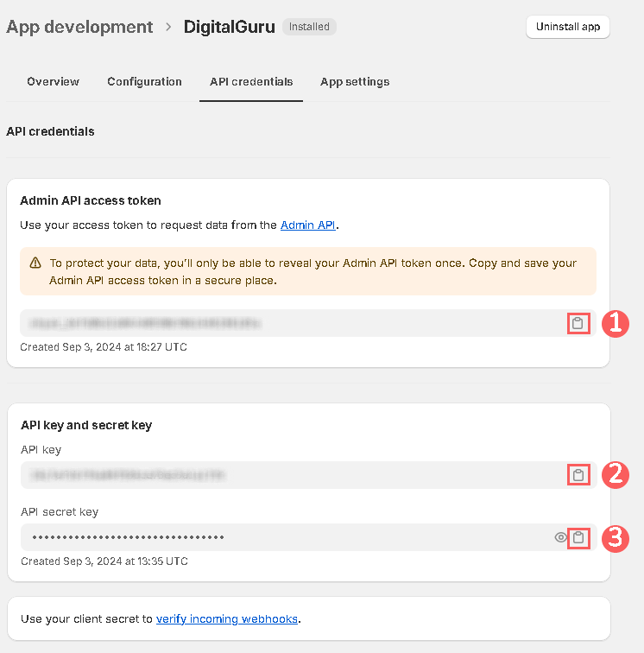Click the Installed status badge
The image size is (644, 653).
pos(309,27)
